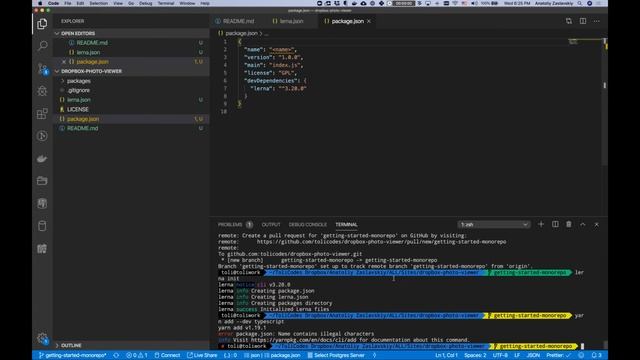Open the folder-shaped project manager icon
This screenshot has height=360, width=640.
point(42,181)
